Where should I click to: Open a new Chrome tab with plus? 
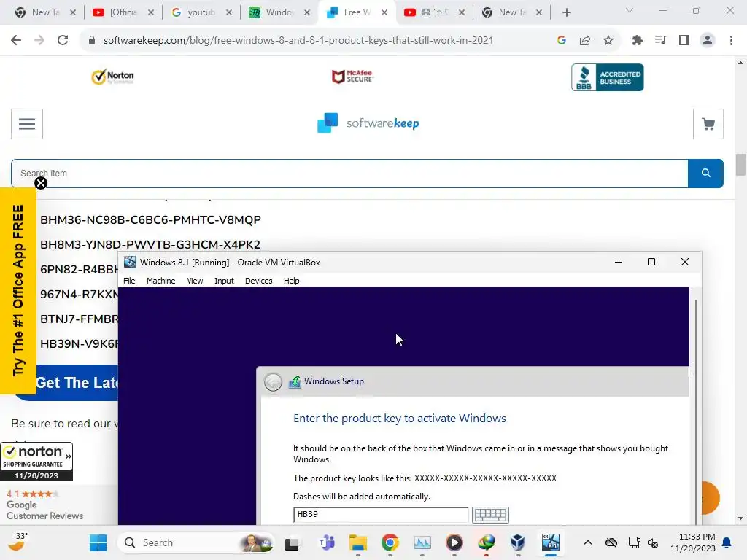coord(566,13)
